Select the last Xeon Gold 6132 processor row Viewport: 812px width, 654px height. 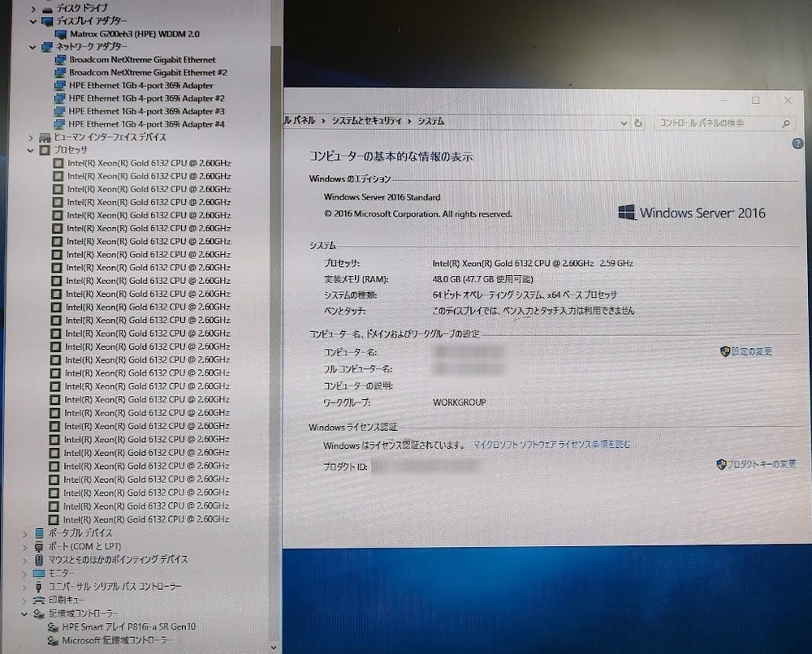pyautogui.click(x=146, y=519)
